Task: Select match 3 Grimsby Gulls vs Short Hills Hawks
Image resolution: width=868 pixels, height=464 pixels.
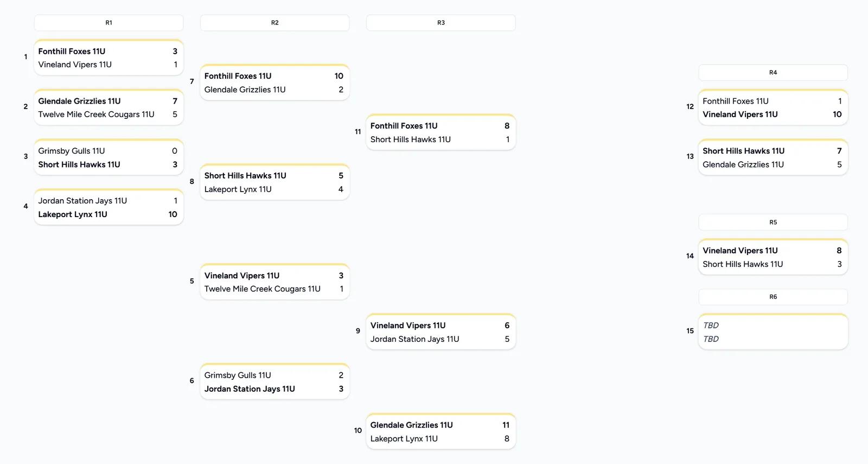Action: [108, 157]
